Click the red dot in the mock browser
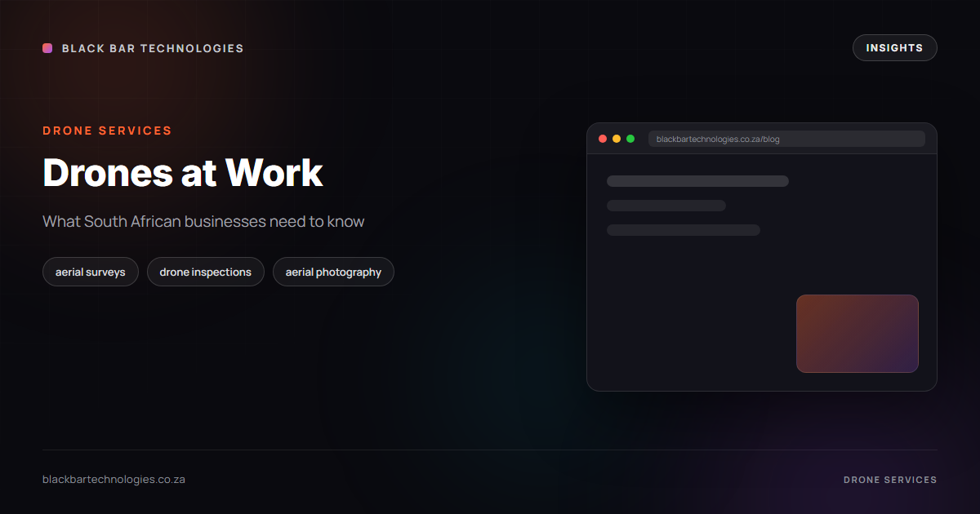The height and width of the screenshot is (514, 980). (603, 139)
